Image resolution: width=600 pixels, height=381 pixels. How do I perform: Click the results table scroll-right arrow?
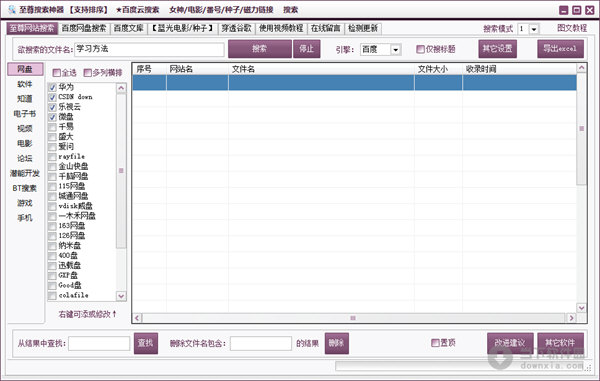point(572,318)
